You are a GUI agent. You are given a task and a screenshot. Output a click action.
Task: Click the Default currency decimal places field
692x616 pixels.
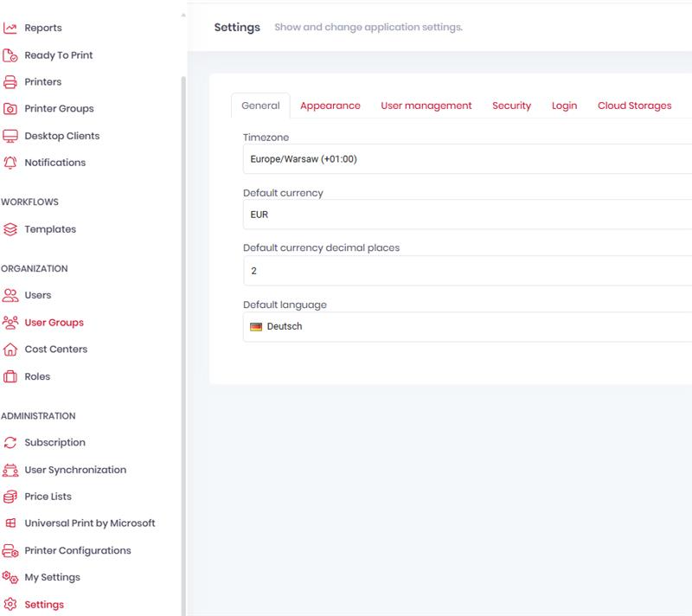click(467, 271)
